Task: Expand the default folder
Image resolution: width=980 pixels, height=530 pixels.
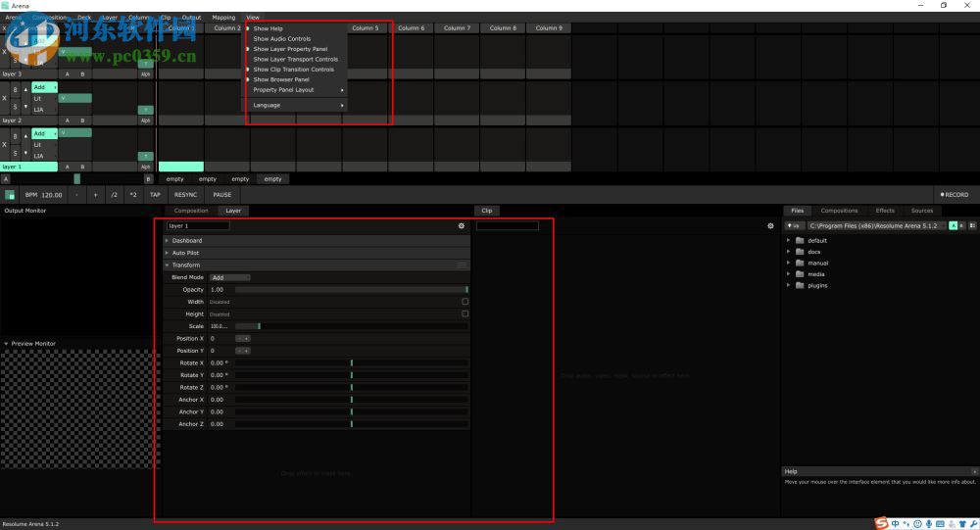Action: 788,240
